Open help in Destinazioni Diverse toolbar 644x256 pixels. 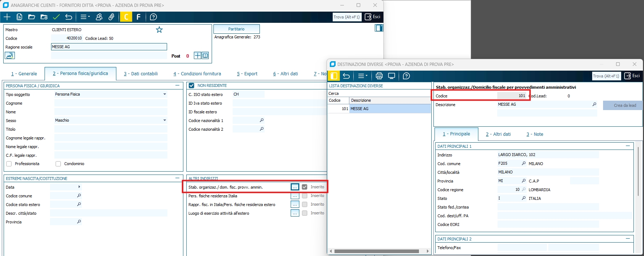406,76
